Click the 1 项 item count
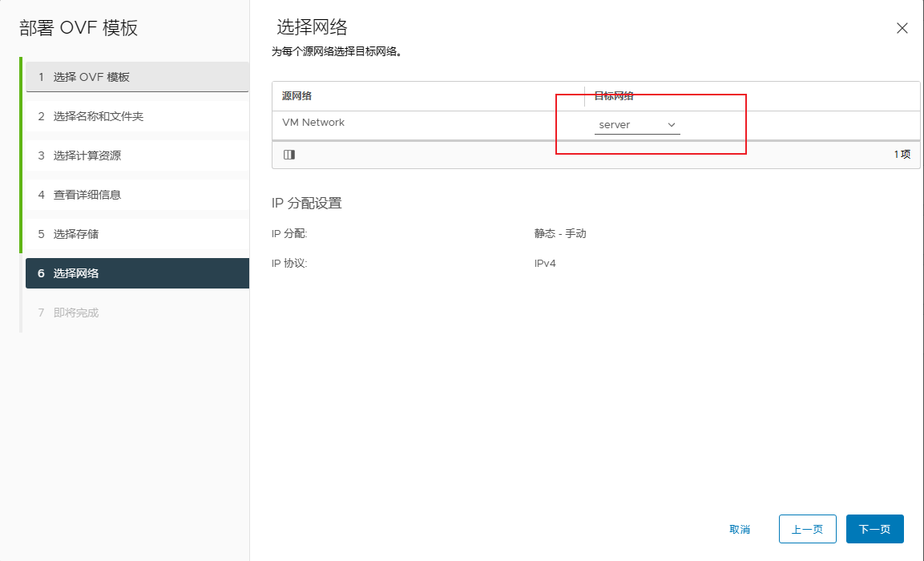 pos(902,155)
